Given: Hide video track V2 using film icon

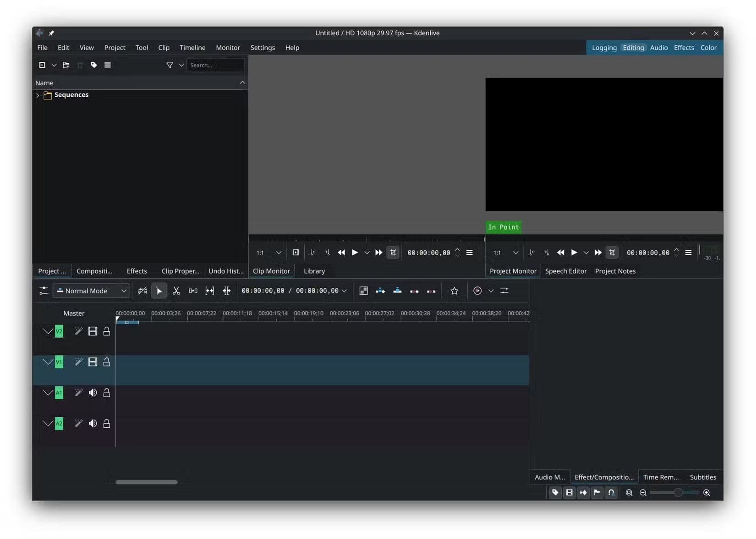Looking at the screenshot, I should pyautogui.click(x=93, y=331).
